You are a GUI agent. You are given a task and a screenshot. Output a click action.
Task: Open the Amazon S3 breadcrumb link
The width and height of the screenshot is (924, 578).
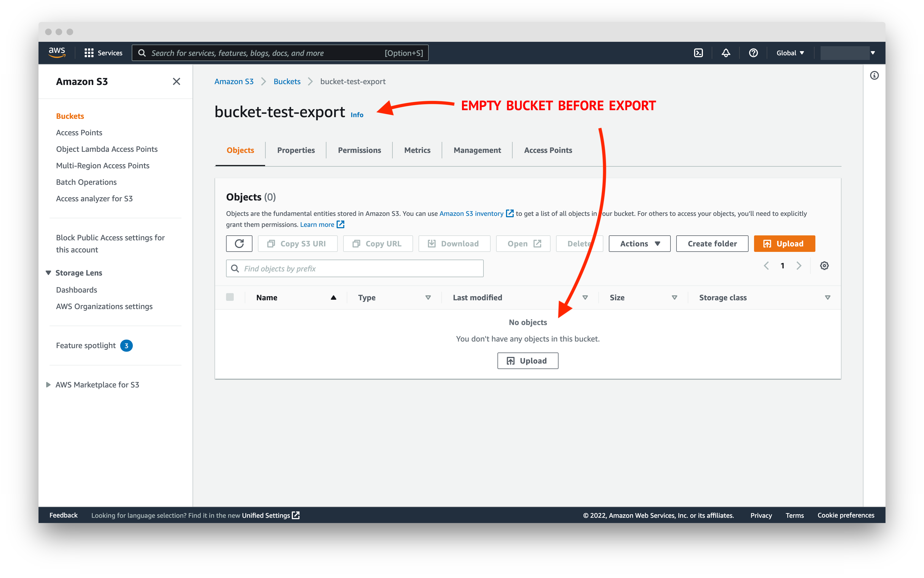click(x=234, y=81)
